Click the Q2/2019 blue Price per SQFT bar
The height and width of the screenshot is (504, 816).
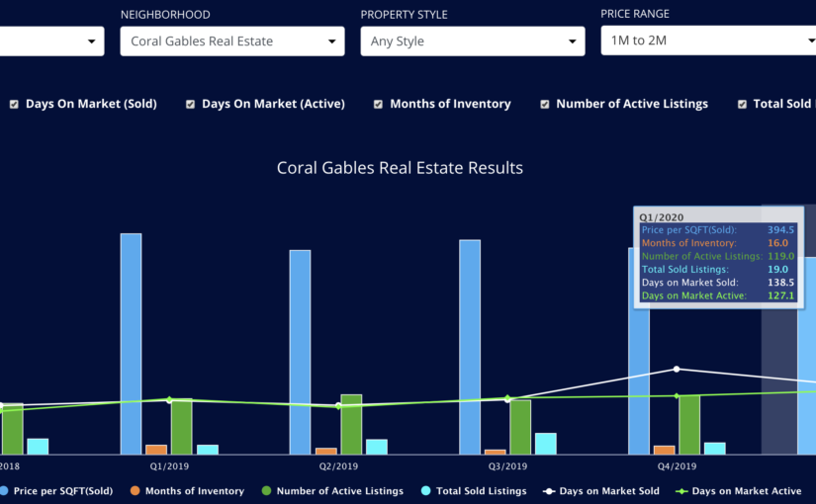[301, 352]
